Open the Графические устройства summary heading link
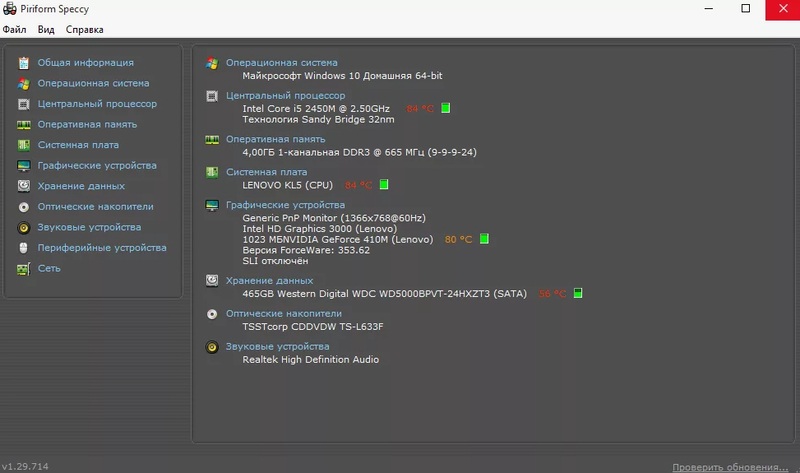Screen dimensions: 800x473 pos(285,205)
